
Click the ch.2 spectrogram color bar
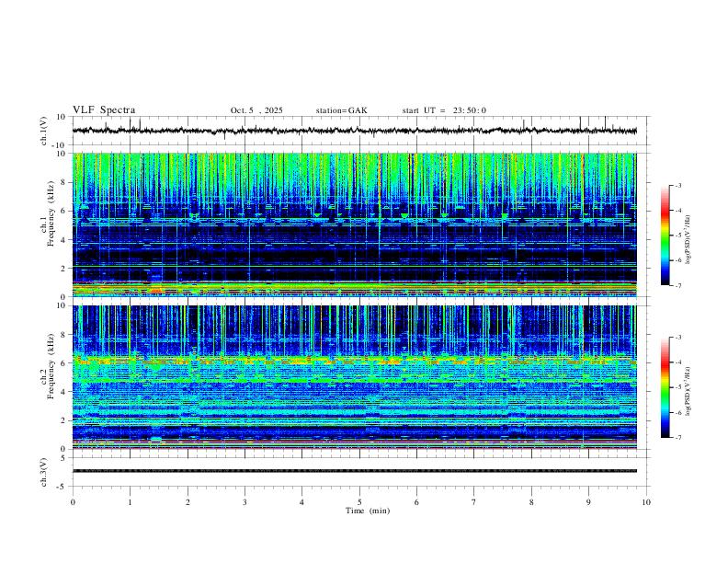[665, 387]
